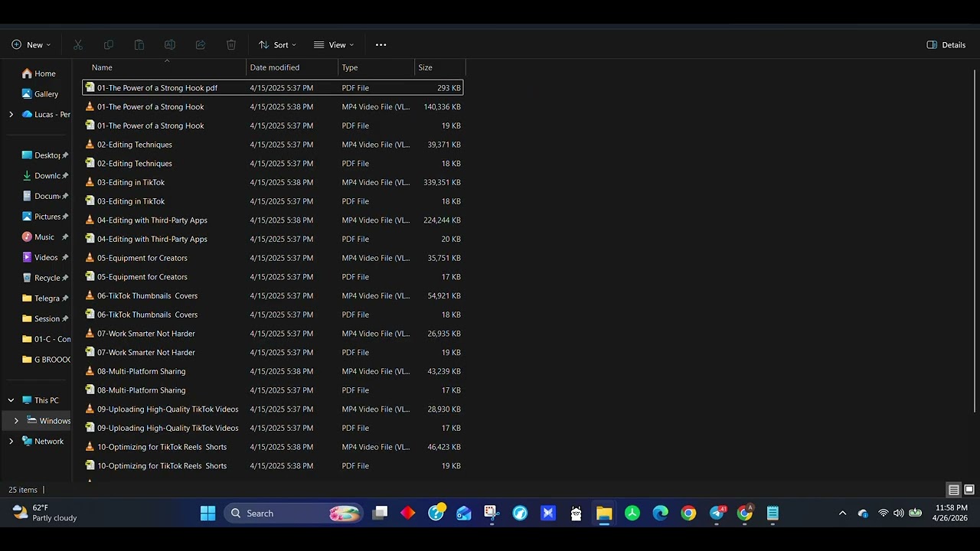
Task: Click the Rename icon in the toolbar
Action: tap(170, 45)
